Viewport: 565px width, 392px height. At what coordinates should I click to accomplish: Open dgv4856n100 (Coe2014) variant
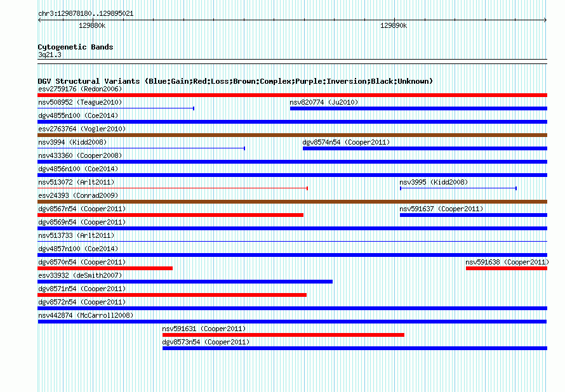pyautogui.click(x=78, y=169)
